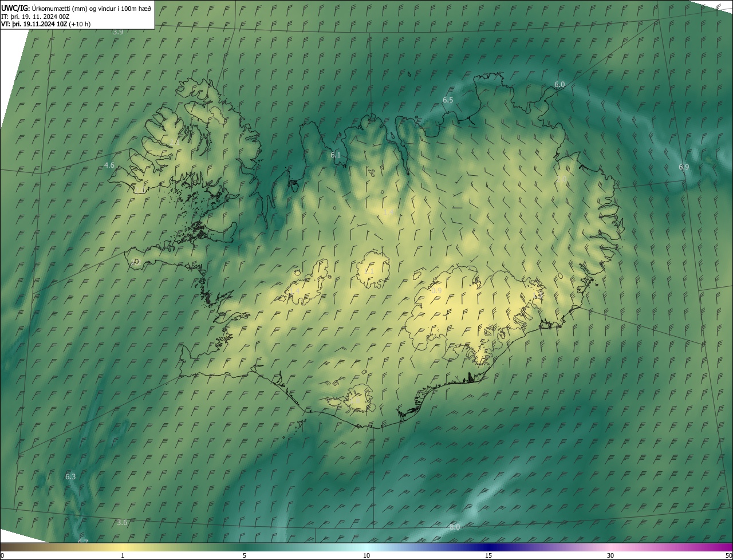
Task: Click the colorbar tick label 1
Action: coord(123,556)
